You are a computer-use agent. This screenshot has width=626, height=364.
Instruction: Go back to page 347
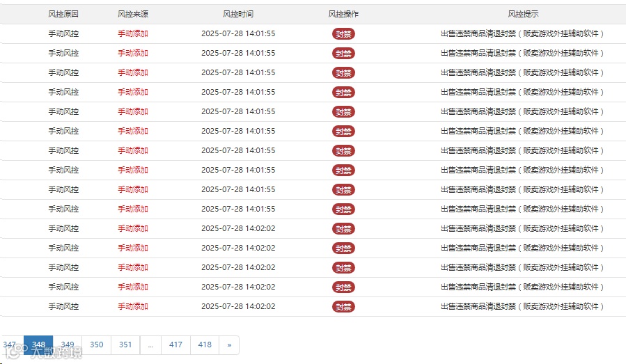click(10, 345)
